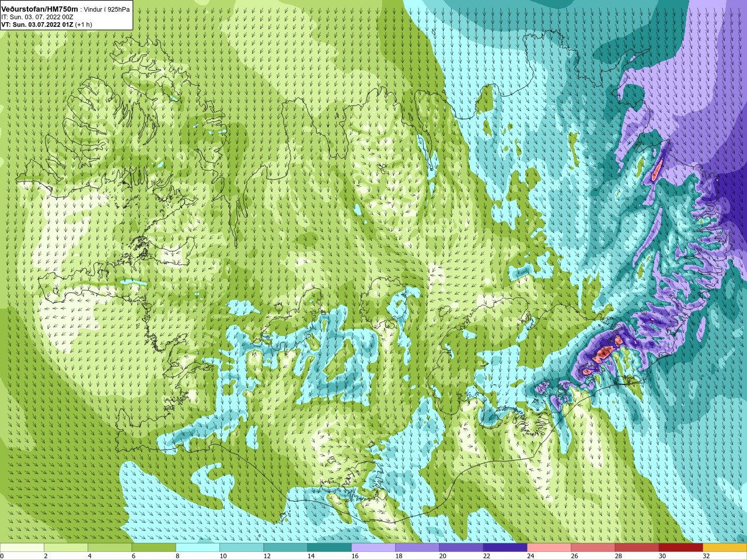Viewport: 747px width, 560px height.
Task: Click the 12–14 teal legend swatch
Action: (285, 547)
